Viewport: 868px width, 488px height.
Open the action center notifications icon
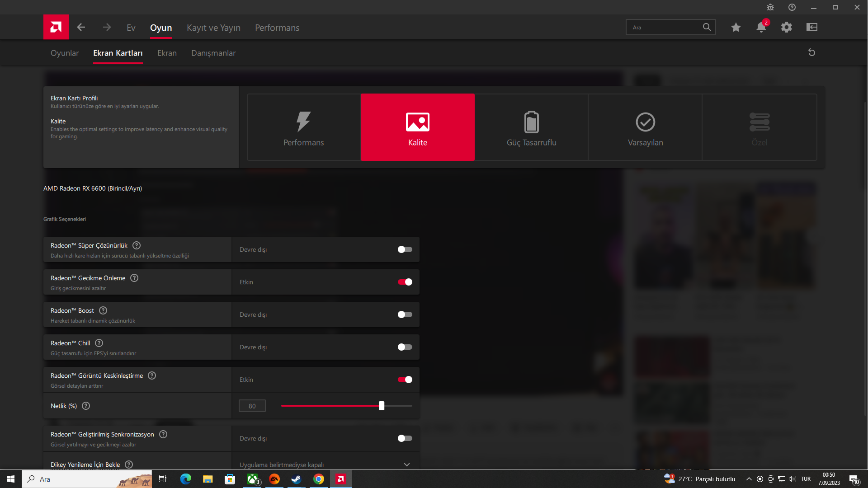click(854, 479)
